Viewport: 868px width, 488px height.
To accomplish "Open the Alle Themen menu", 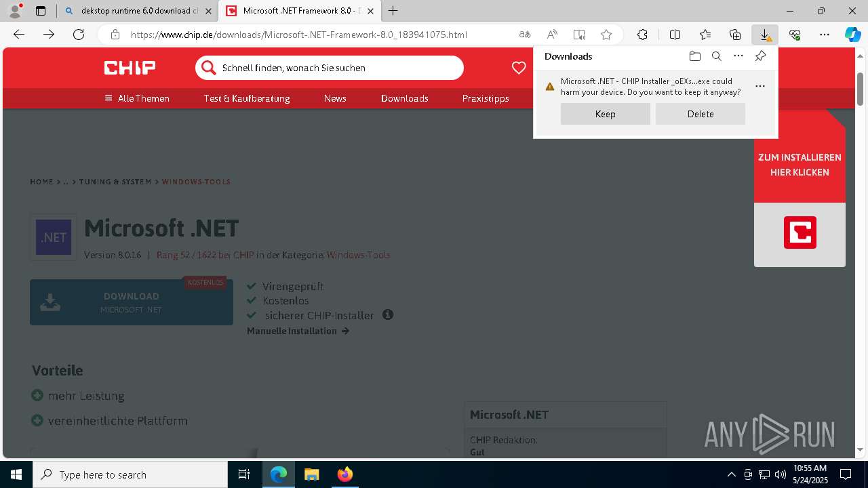I will 137,98.
